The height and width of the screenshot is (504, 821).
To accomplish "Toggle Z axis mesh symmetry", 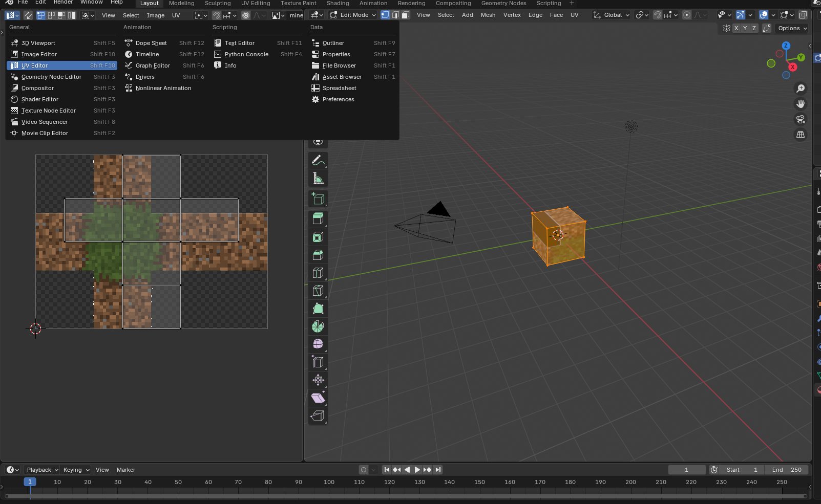I will point(754,28).
